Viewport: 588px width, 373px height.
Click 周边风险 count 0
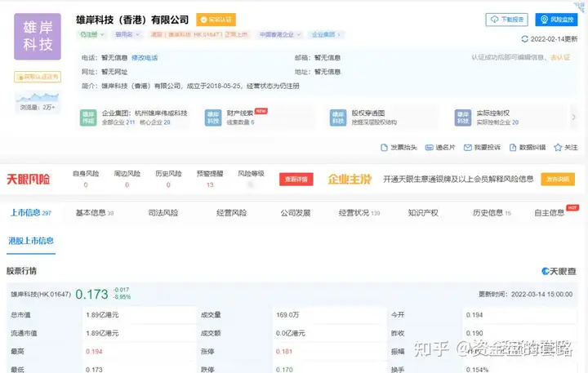(127, 184)
